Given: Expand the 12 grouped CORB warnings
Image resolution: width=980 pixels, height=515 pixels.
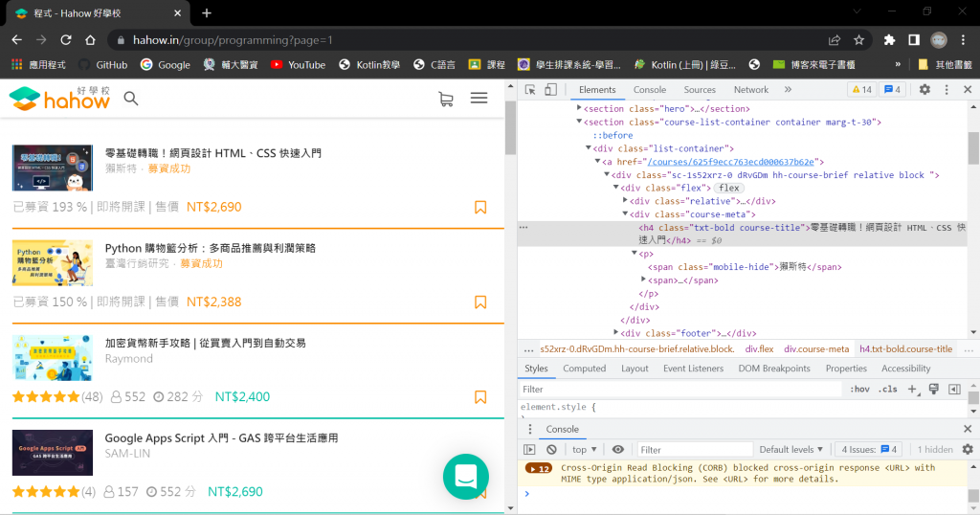Looking at the screenshot, I should [538, 468].
